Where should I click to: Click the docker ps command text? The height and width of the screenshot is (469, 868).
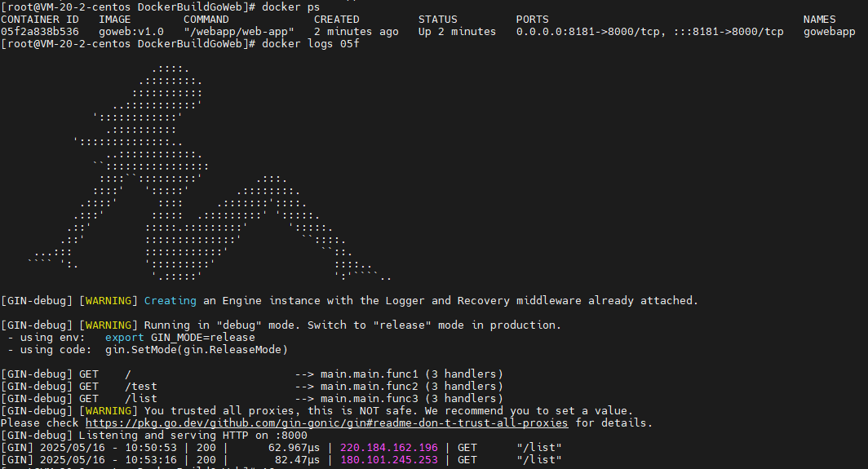tap(290, 7)
